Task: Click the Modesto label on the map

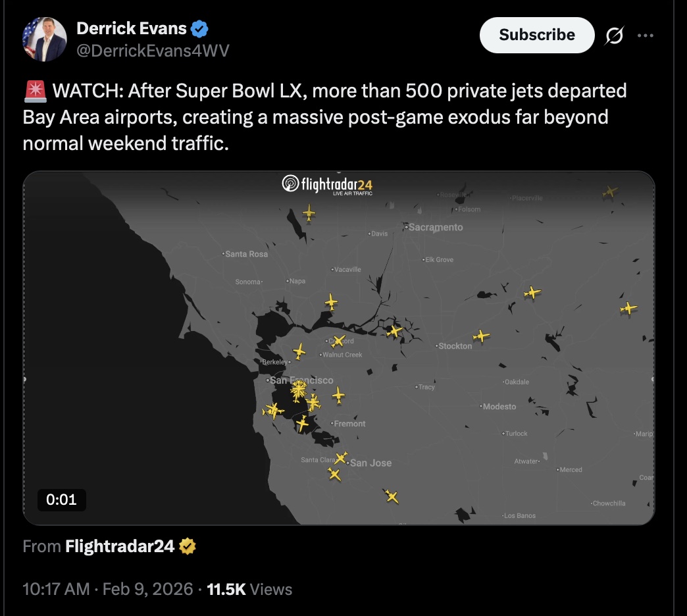Action: (499, 406)
